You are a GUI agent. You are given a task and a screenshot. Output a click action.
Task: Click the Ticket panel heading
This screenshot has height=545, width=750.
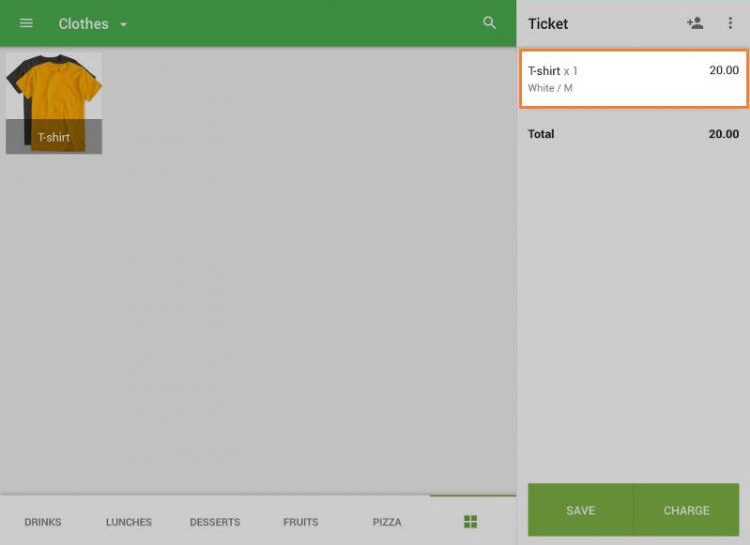pos(548,24)
